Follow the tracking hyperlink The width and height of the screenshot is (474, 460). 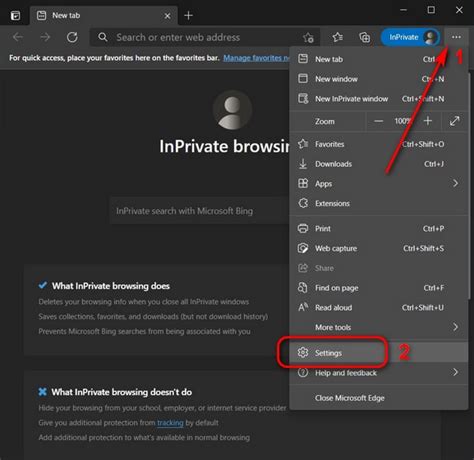pyautogui.click(x=170, y=423)
